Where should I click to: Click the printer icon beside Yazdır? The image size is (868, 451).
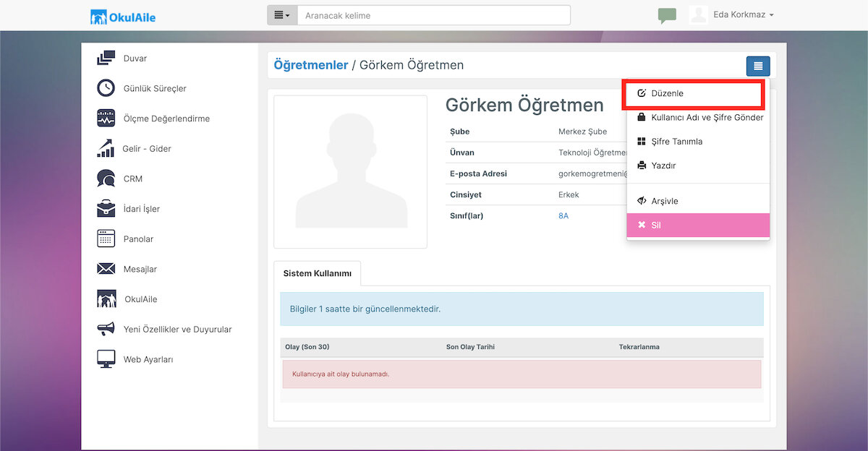[x=641, y=166]
